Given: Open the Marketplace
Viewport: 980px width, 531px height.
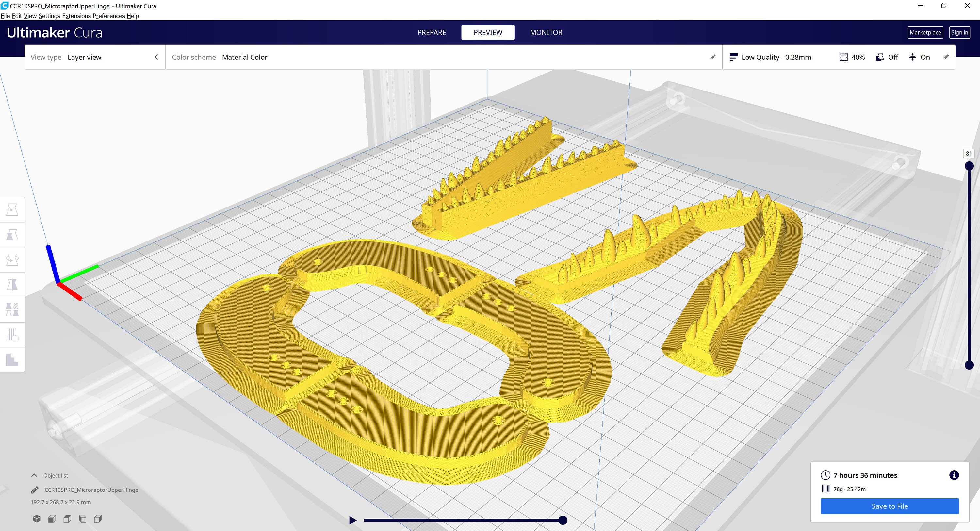Looking at the screenshot, I should 925,32.
